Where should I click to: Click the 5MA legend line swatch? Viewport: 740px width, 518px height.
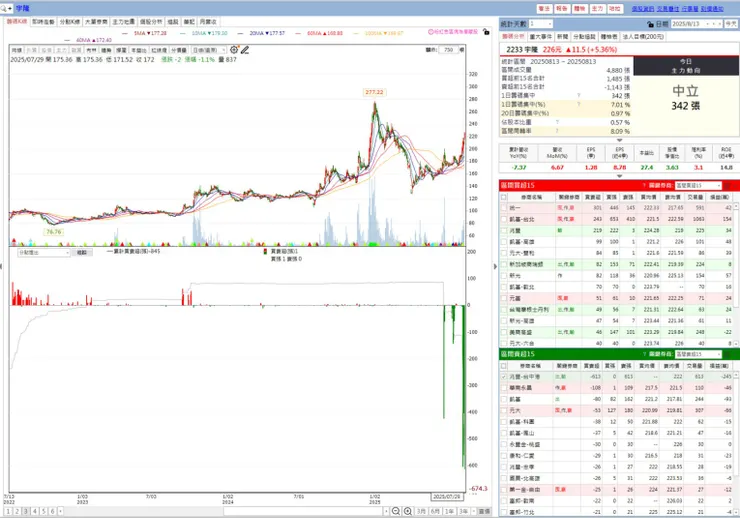(x=125, y=33)
